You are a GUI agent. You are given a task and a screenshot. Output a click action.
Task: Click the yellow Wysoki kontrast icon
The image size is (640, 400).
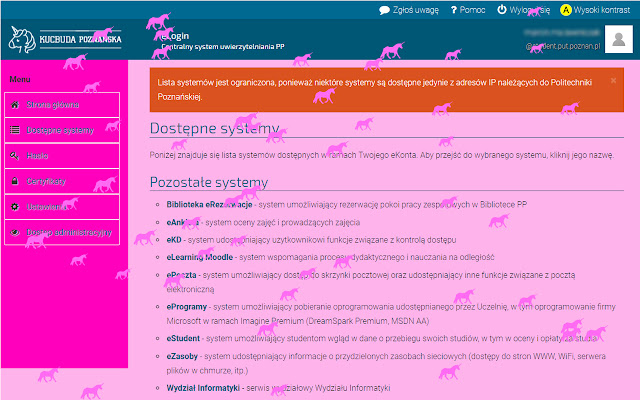565,10
